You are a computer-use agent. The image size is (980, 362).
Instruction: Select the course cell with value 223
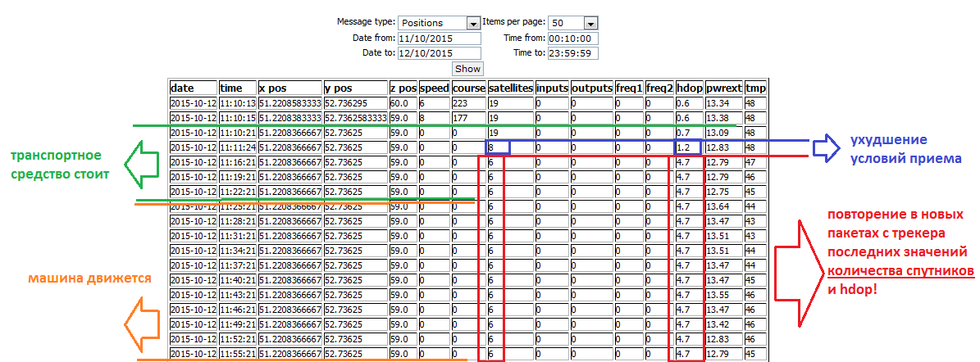pos(468,103)
